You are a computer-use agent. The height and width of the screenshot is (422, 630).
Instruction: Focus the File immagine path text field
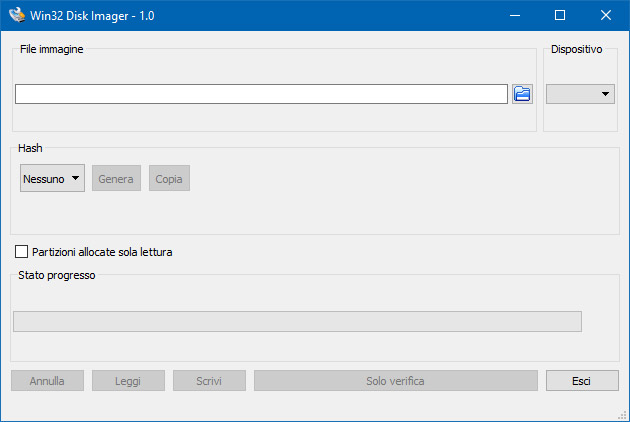[261, 94]
